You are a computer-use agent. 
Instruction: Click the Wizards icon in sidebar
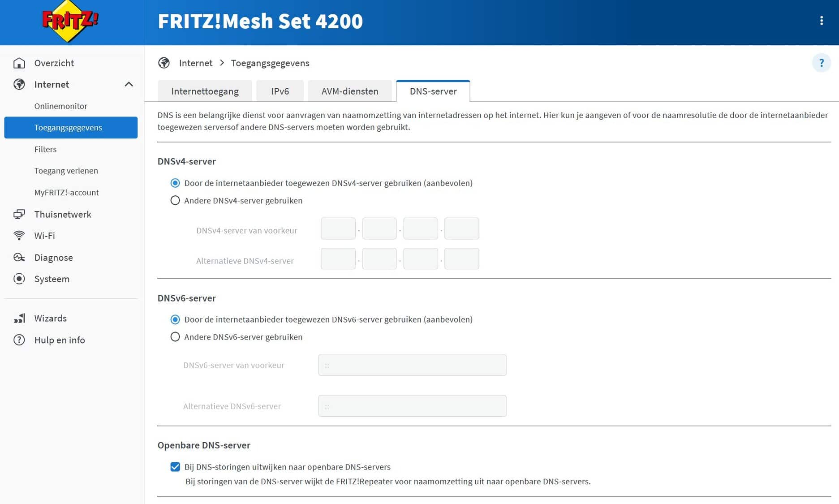point(19,319)
